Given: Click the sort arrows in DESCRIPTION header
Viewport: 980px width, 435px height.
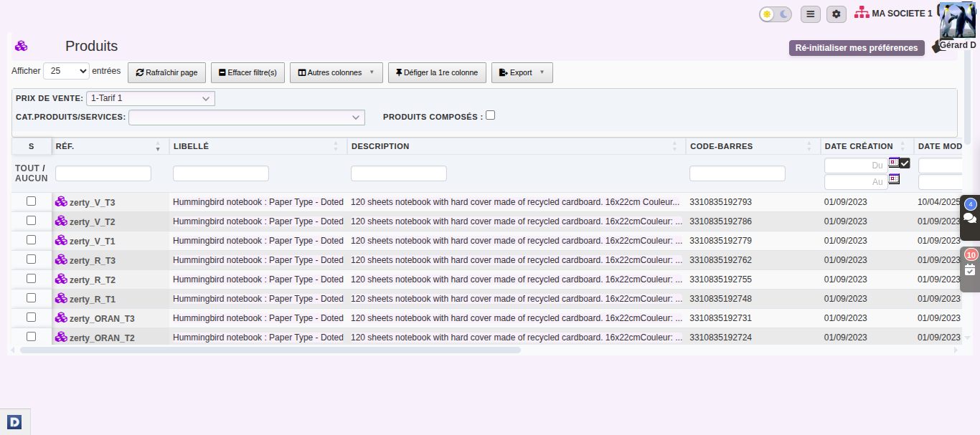Looking at the screenshot, I should (674, 146).
